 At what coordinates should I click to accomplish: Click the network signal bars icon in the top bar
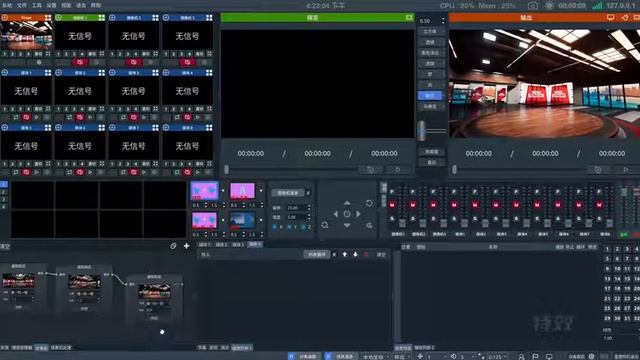coord(597,6)
